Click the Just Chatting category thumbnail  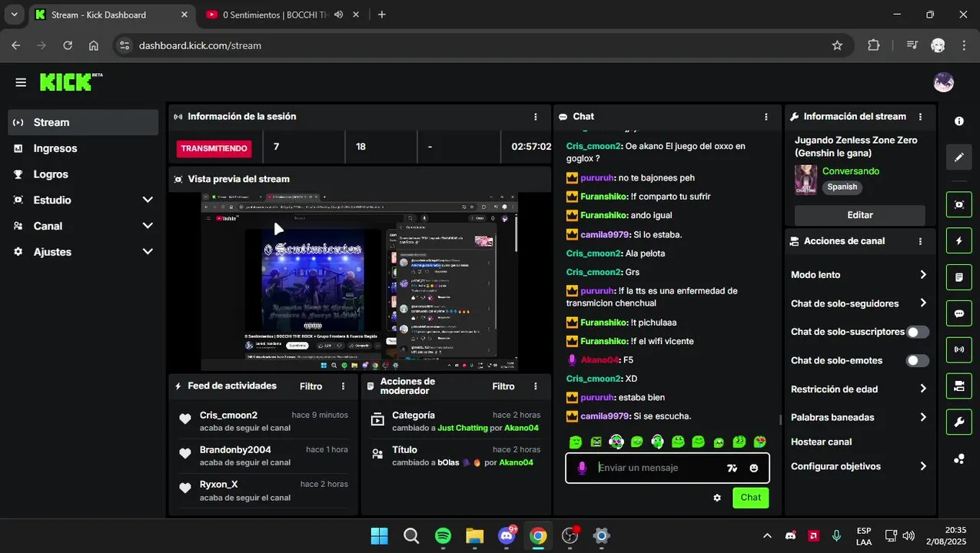pos(806,180)
